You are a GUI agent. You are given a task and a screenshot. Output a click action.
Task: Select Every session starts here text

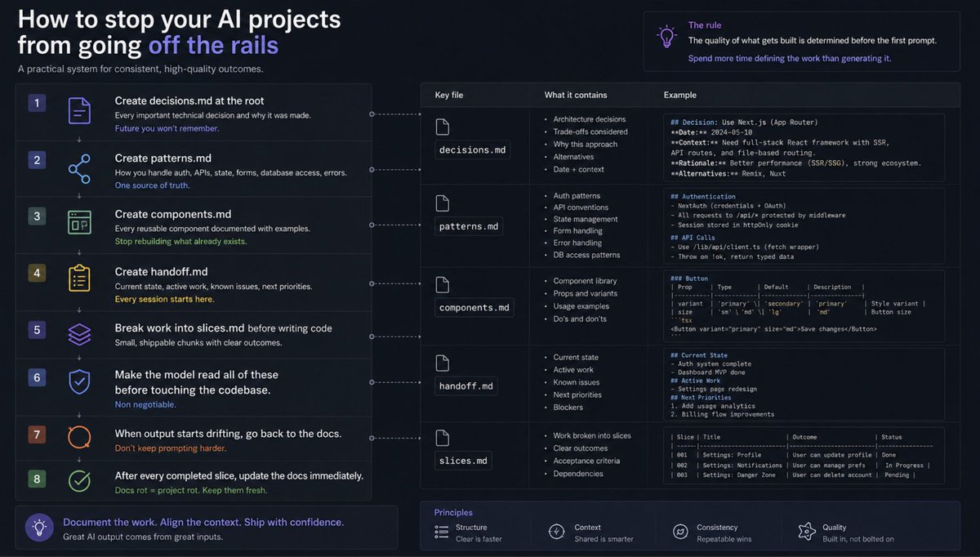166,299
